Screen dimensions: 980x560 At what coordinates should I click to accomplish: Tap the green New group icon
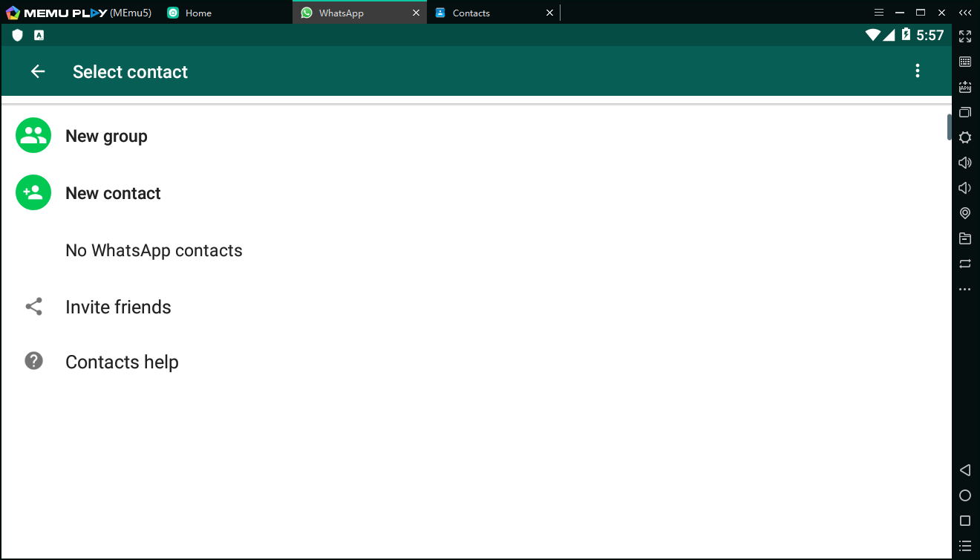tap(33, 136)
